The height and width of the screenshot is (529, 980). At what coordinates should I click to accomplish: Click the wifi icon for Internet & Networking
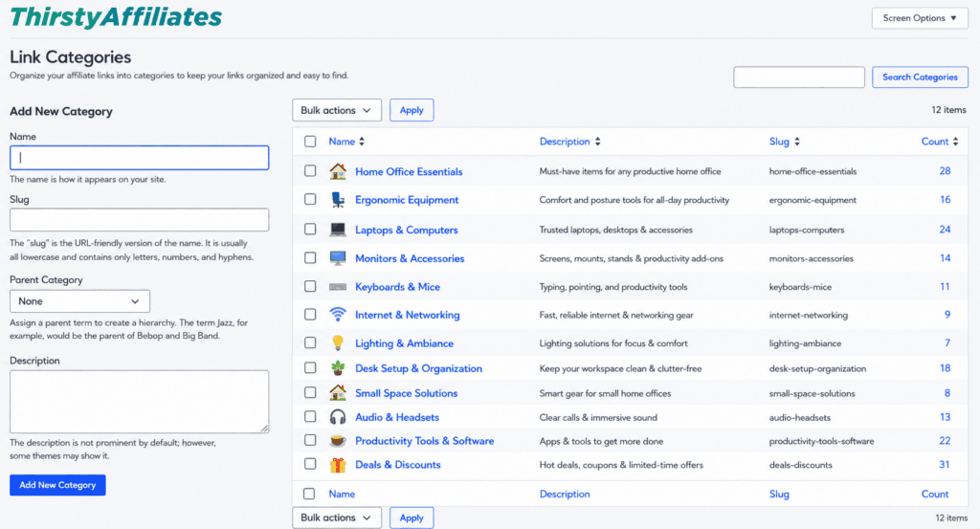click(x=338, y=315)
